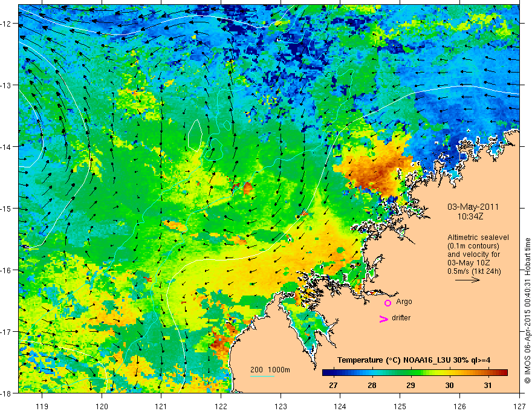
Task: Click the longitude axis label '122'
Action: coord(221,406)
